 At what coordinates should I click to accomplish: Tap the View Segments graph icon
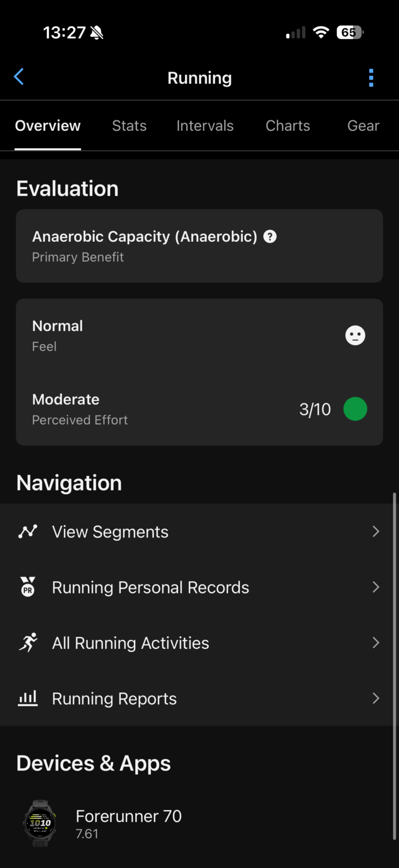point(28,531)
